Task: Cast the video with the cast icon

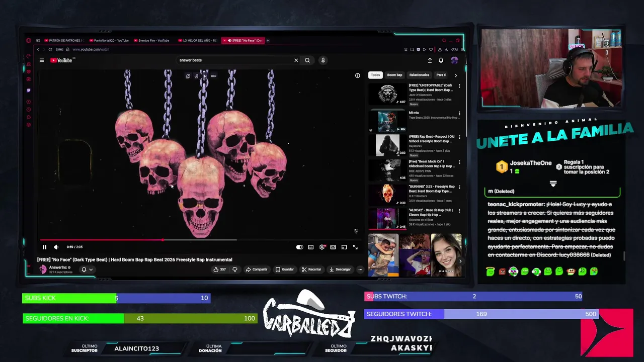Action: [x=344, y=247]
